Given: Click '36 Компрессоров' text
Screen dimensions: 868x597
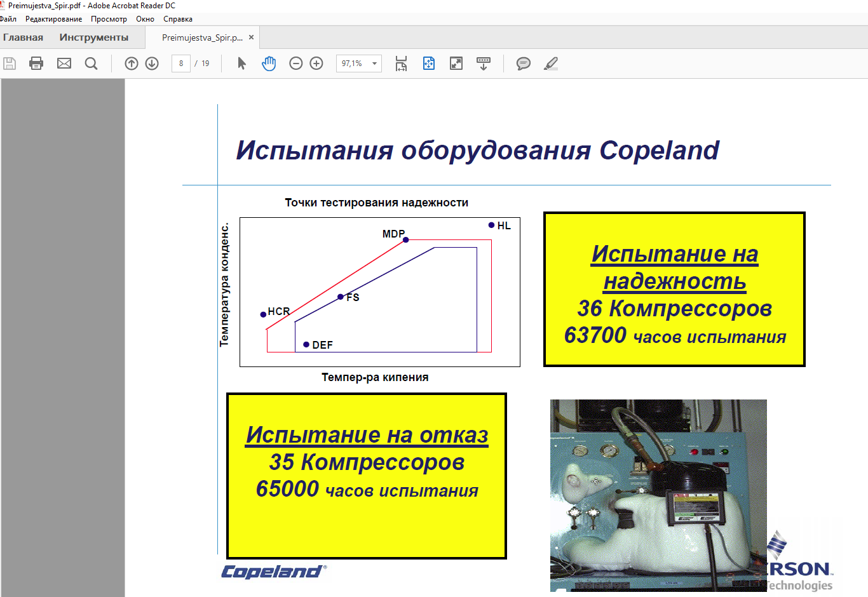Looking at the screenshot, I should coord(675,309).
